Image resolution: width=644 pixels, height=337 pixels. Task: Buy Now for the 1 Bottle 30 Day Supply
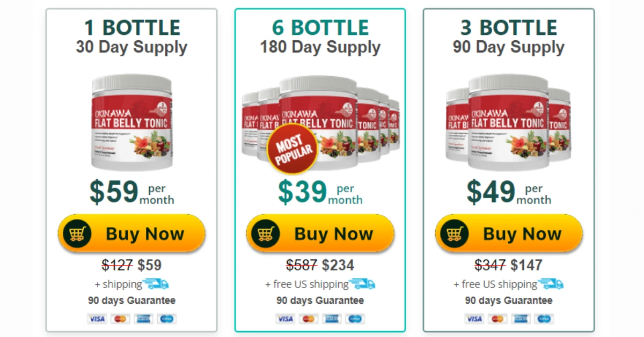coord(131,234)
